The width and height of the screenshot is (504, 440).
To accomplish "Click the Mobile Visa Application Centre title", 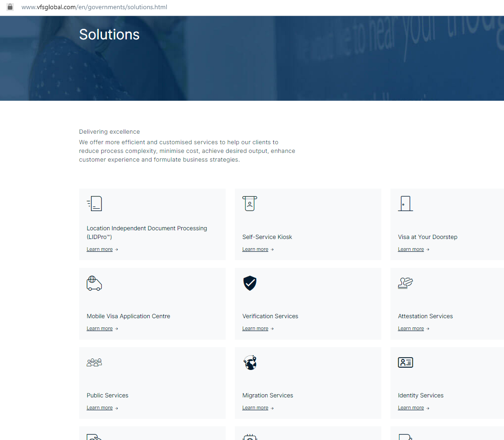I will pyautogui.click(x=128, y=316).
